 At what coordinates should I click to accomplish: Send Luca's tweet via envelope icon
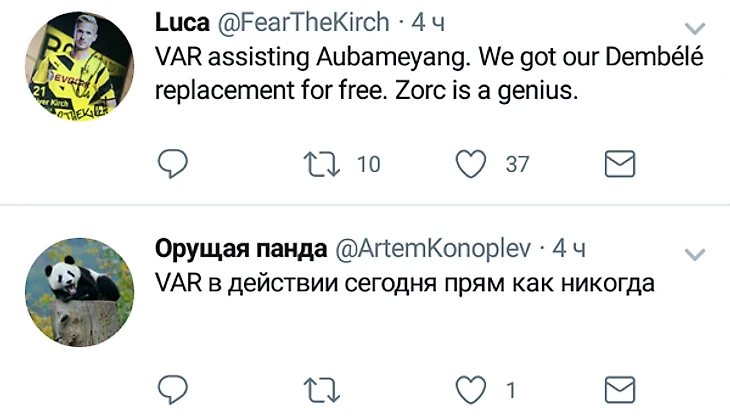tap(622, 163)
